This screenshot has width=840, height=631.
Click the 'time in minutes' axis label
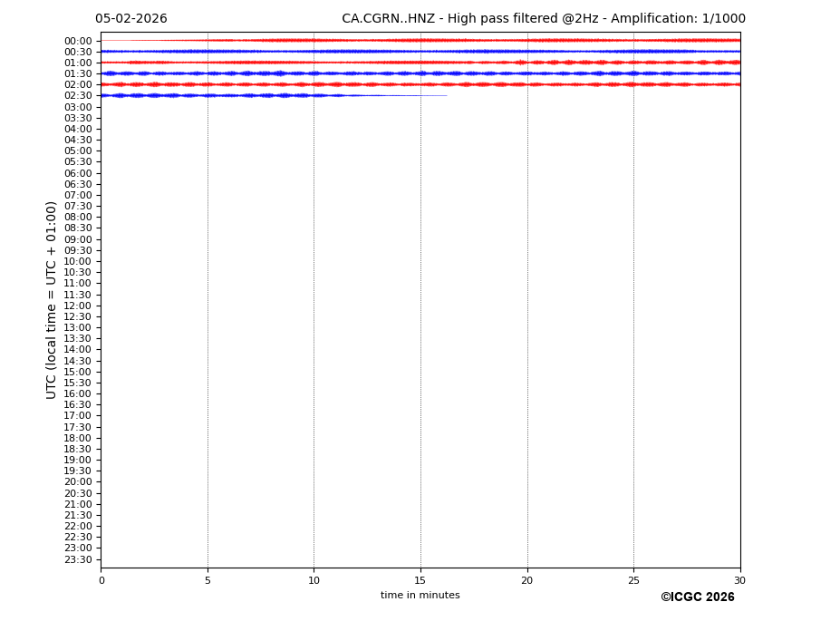[420, 596]
